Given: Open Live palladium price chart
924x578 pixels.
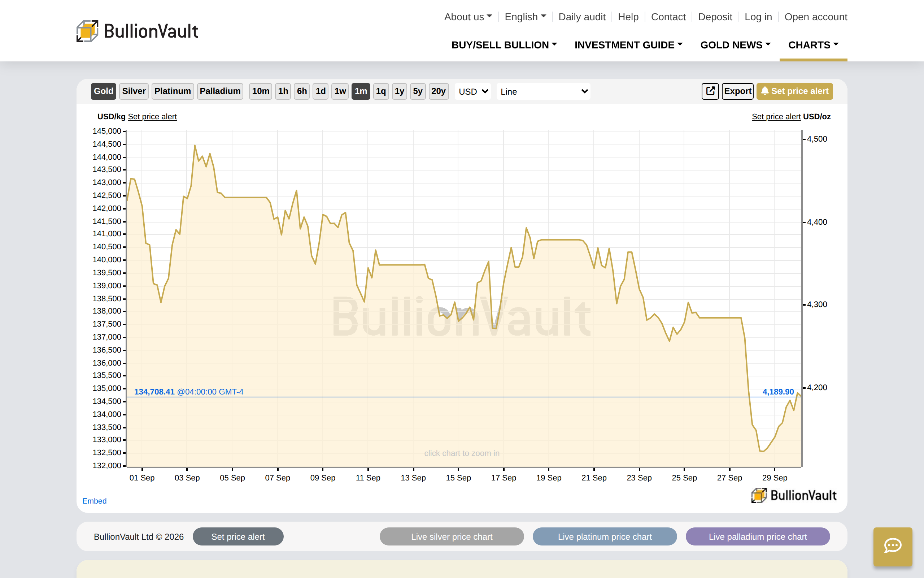Looking at the screenshot, I should pyautogui.click(x=758, y=537).
